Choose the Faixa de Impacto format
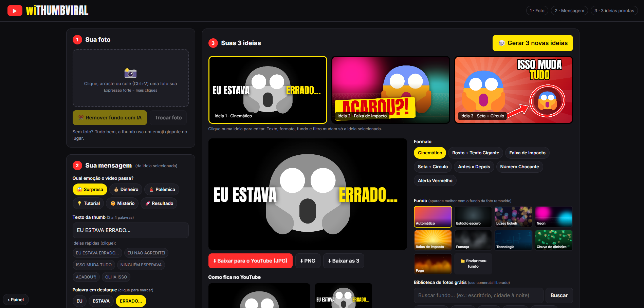 coord(527,153)
